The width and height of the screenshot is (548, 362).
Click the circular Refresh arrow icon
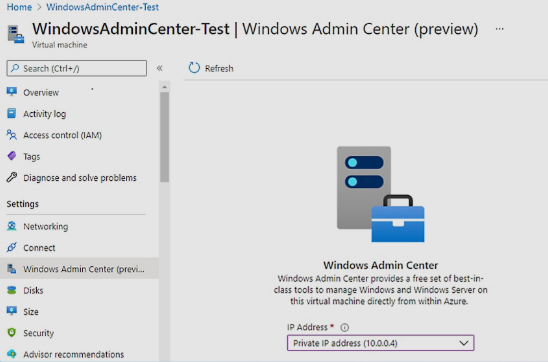194,68
